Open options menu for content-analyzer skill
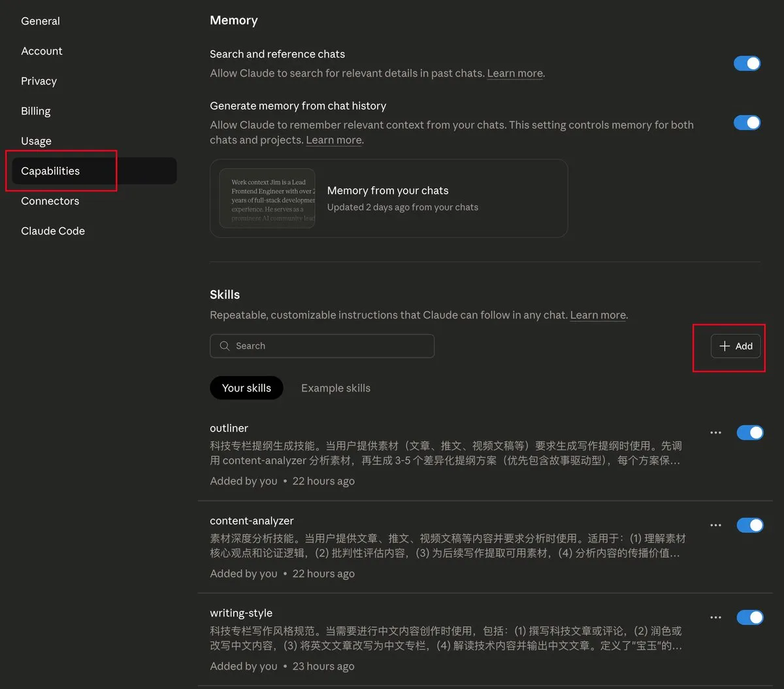This screenshot has height=689, width=784. [715, 525]
